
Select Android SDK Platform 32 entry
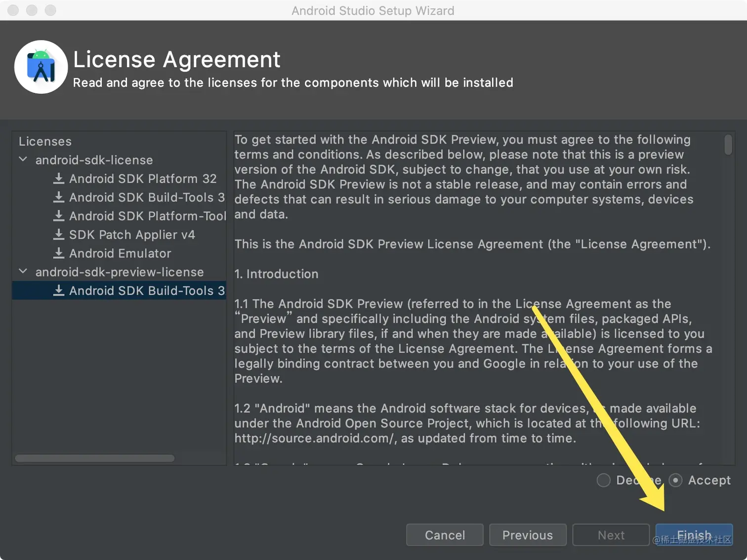tap(143, 179)
